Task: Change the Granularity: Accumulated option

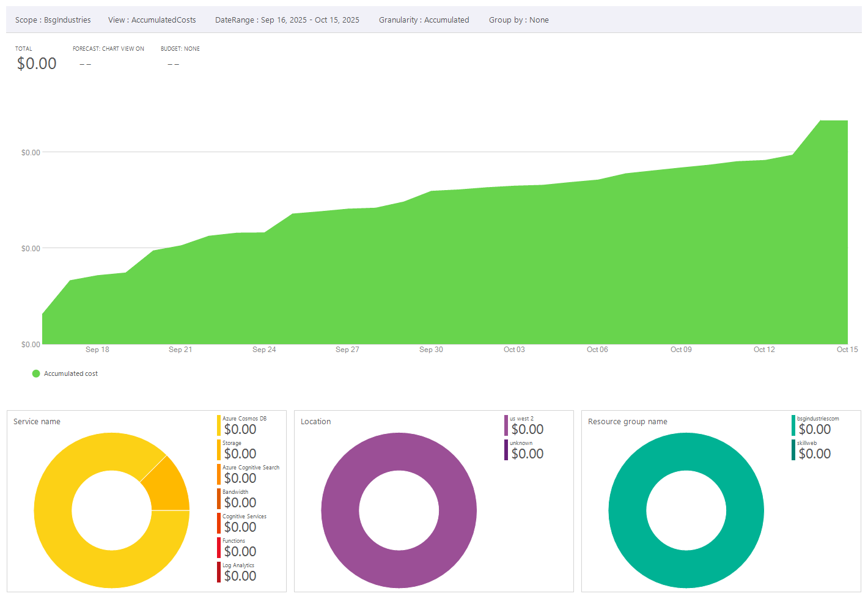Action: (x=424, y=20)
